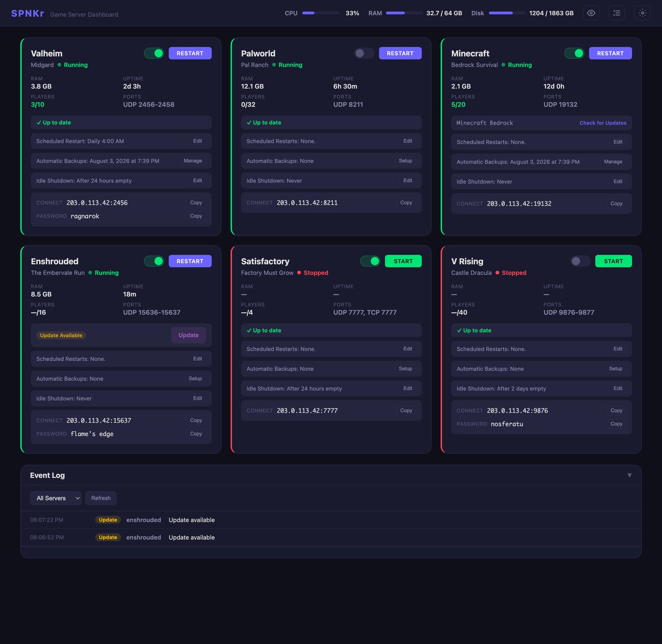662x644 pixels.
Task: Select the 08:06:52 PM event log entry
Action: [331, 538]
